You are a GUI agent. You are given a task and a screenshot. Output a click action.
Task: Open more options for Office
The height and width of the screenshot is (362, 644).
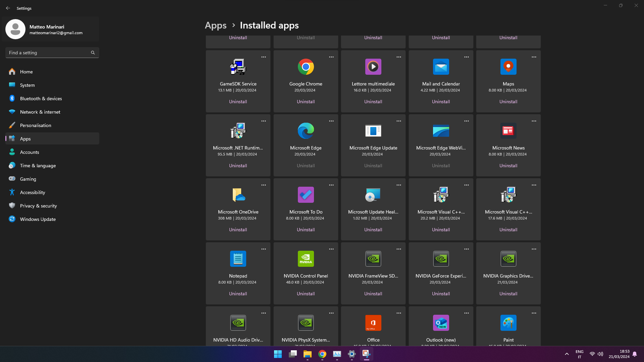click(x=398, y=313)
